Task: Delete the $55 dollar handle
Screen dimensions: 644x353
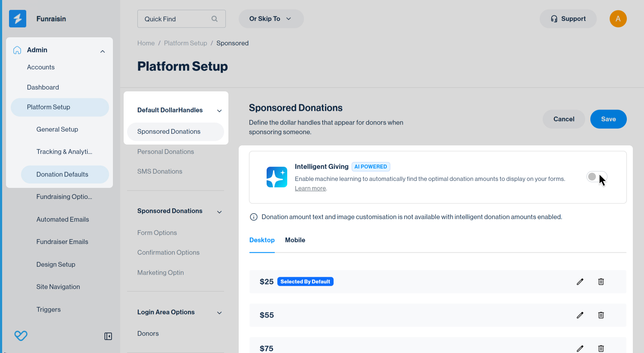Action: [x=601, y=315]
